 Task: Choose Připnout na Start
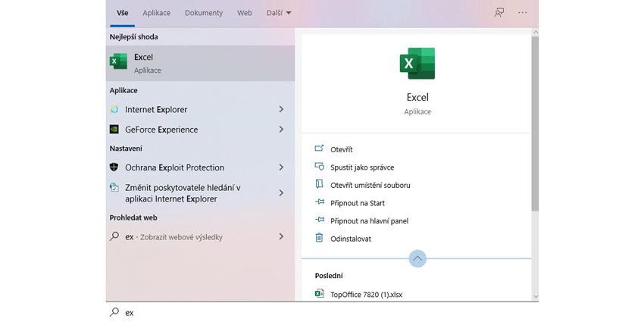(x=358, y=203)
